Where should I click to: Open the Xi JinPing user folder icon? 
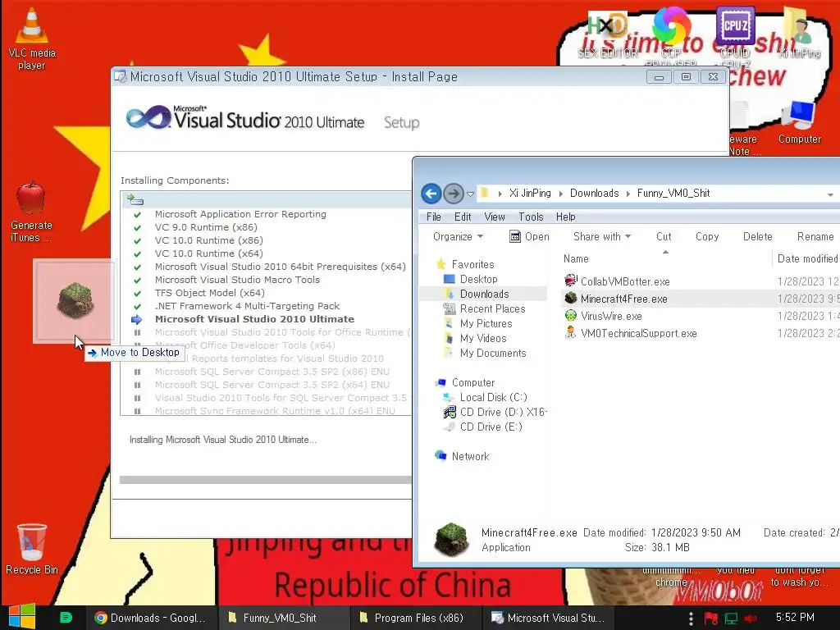pyautogui.click(x=799, y=32)
